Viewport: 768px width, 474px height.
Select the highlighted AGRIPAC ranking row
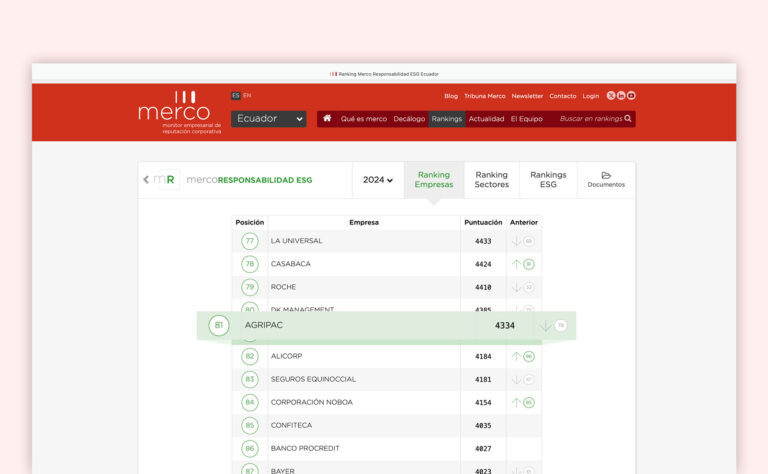pyautogui.click(x=386, y=326)
